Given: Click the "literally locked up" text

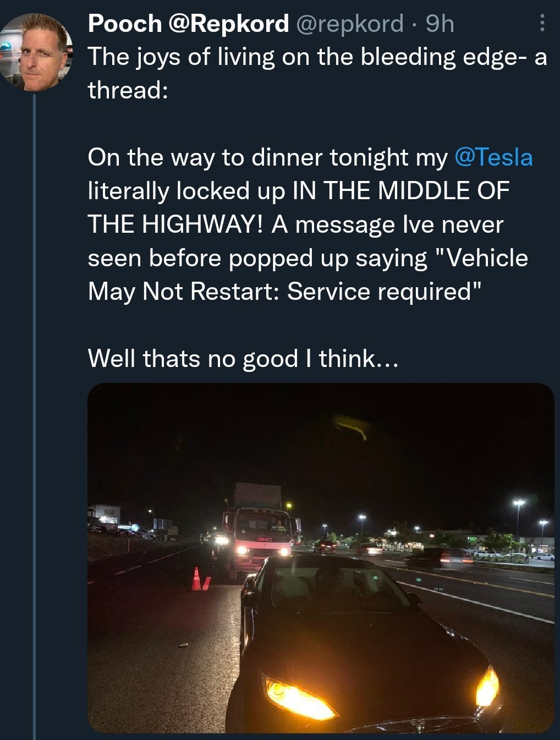Looking at the screenshot, I should tap(186, 191).
